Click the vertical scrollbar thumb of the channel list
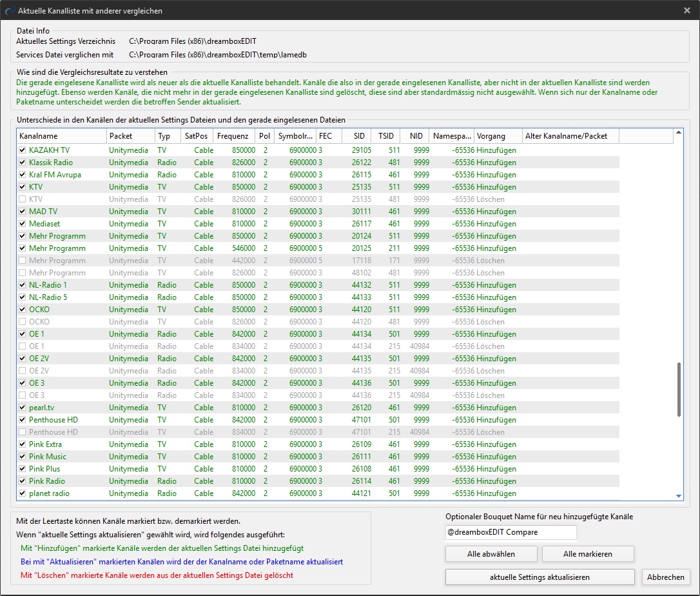This screenshot has height=596, width=700. click(678, 390)
